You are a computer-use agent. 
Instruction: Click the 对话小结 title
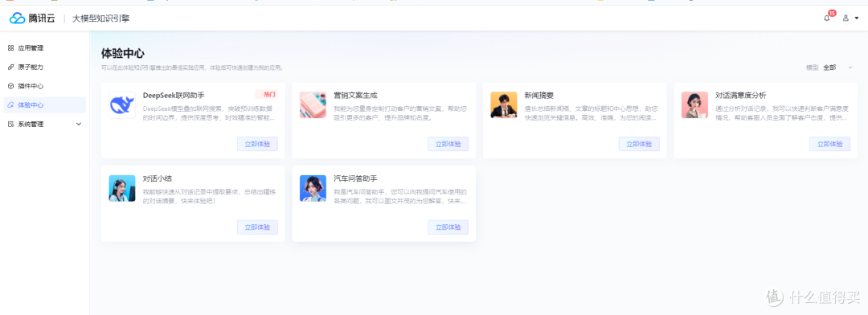pyautogui.click(x=158, y=178)
